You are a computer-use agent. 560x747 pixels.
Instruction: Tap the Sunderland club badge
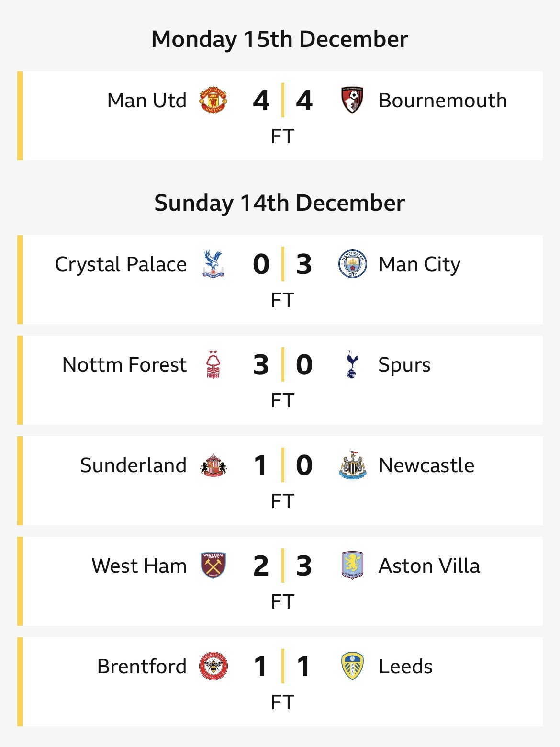point(213,465)
